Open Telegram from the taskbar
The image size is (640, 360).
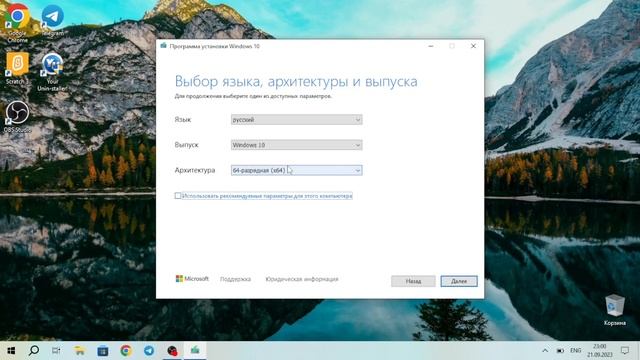pyautogui.click(x=149, y=350)
